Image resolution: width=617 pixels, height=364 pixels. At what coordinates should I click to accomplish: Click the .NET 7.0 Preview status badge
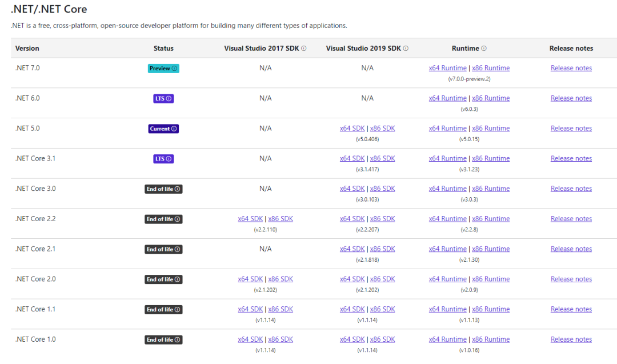pos(163,69)
